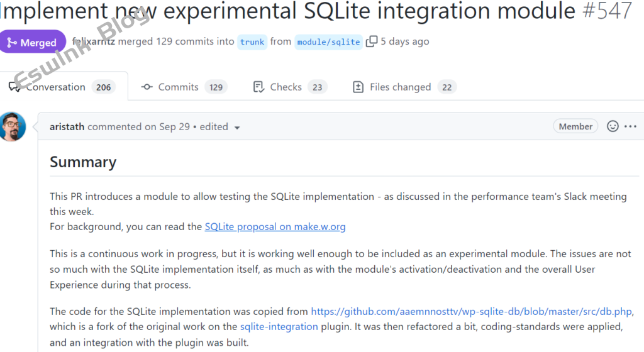Open the sqlite-integration plugin link
The height and width of the screenshot is (352, 644).
(279, 326)
